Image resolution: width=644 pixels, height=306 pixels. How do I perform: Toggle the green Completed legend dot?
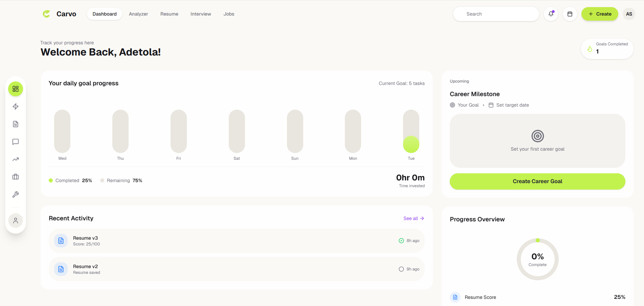point(50,180)
